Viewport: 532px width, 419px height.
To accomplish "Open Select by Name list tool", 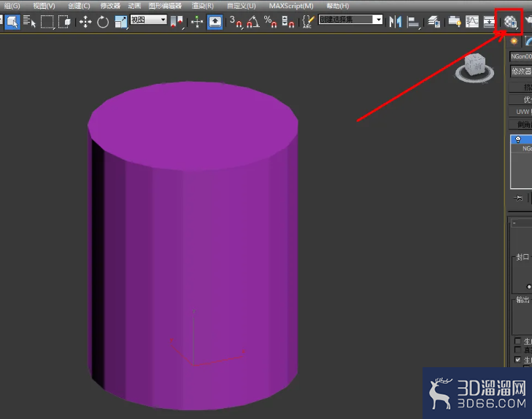I will point(29,22).
